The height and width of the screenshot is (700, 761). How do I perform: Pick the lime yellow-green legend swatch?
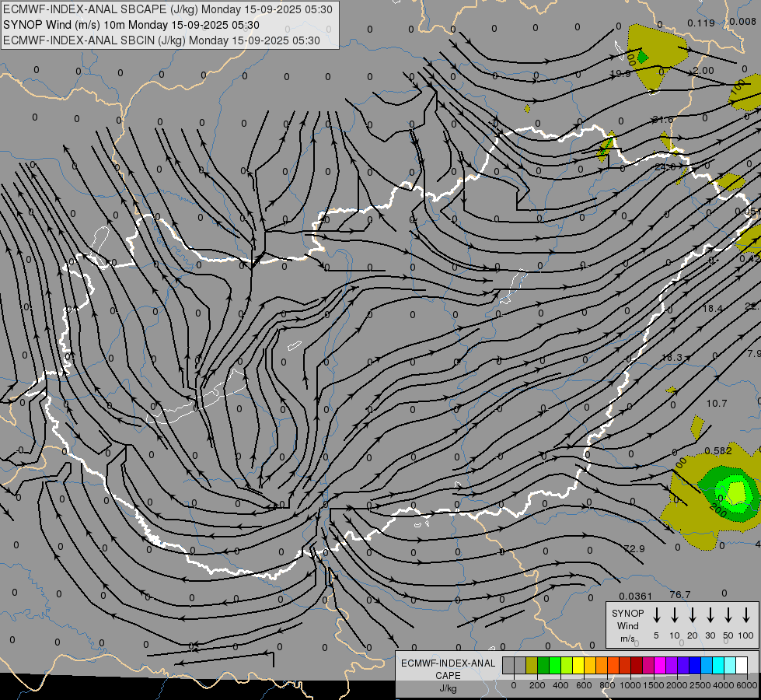[567, 666]
